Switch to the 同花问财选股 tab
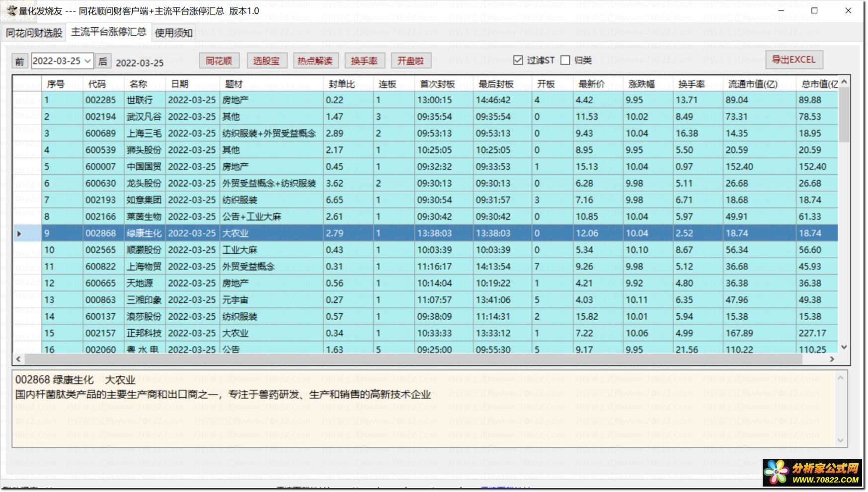Image resolution: width=868 pixels, height=492 pixels. [34, 33]
